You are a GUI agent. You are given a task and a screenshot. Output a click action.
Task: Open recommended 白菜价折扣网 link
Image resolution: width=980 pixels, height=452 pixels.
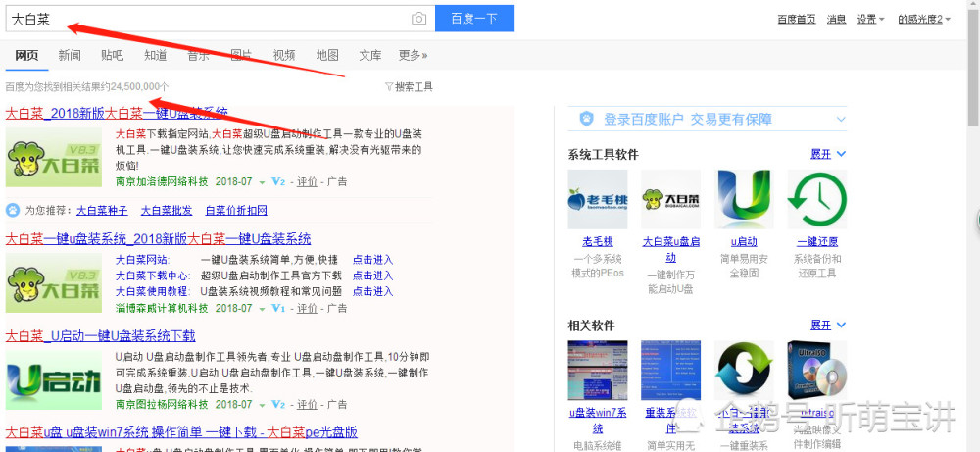(236, 211)
